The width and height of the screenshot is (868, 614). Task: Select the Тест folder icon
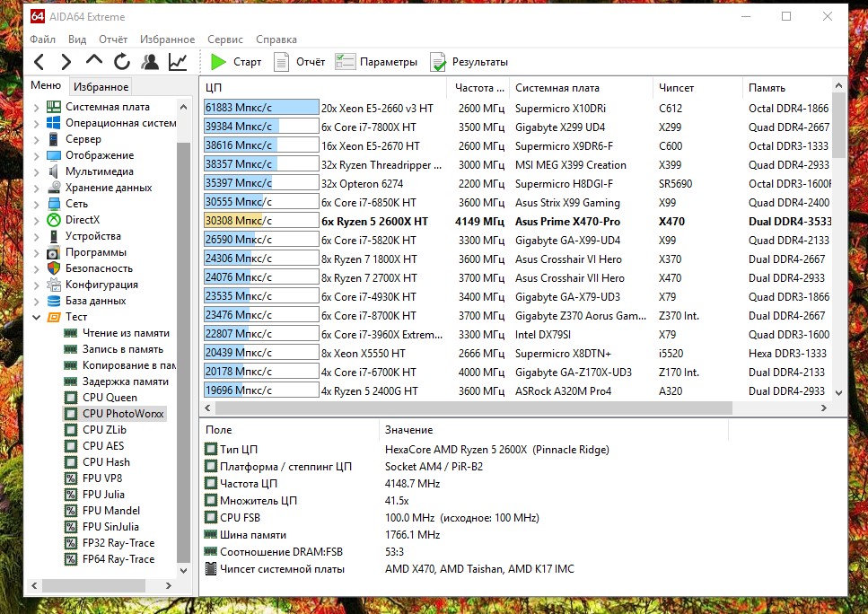tap(54, 317)
